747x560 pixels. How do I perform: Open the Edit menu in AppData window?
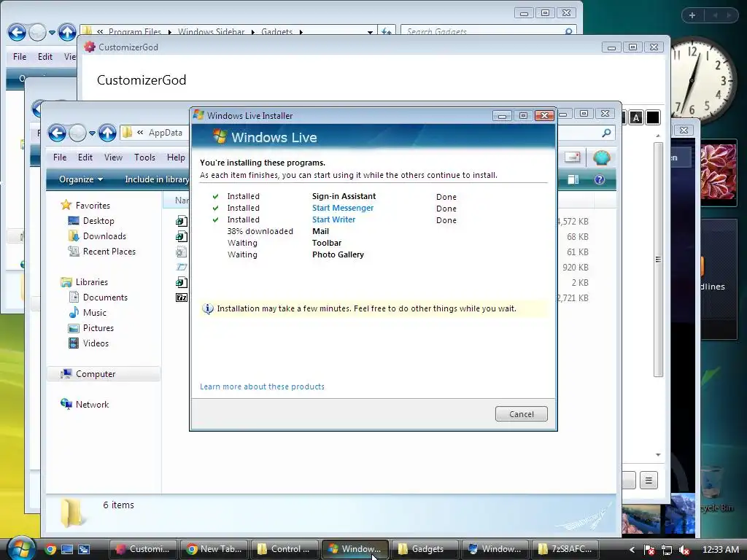[x=85, y=157]
